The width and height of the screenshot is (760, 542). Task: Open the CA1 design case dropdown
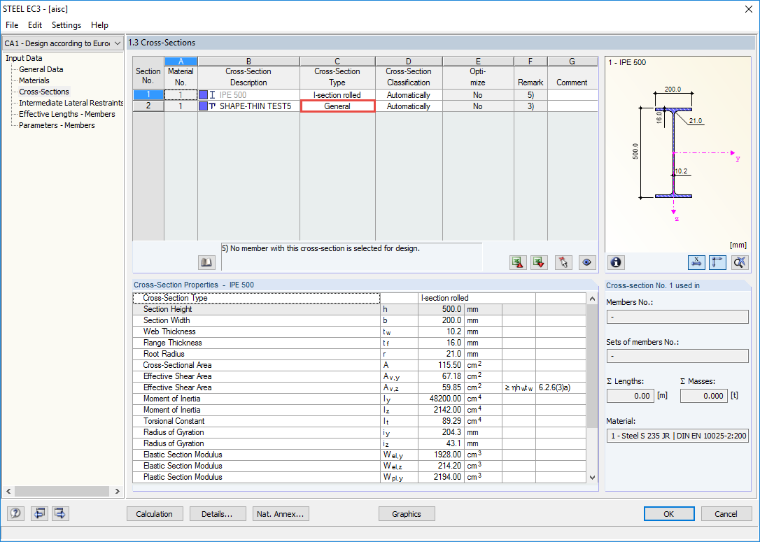63,43
